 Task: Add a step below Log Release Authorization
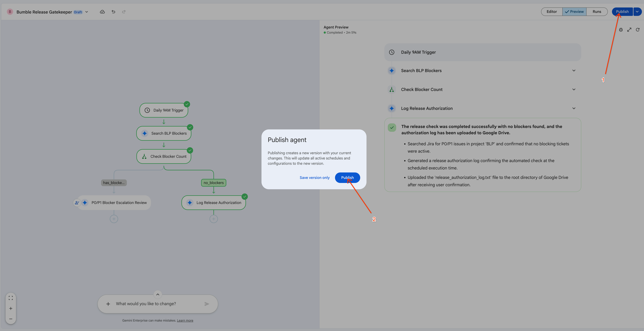pyautogui.click(x=213, y=219)
